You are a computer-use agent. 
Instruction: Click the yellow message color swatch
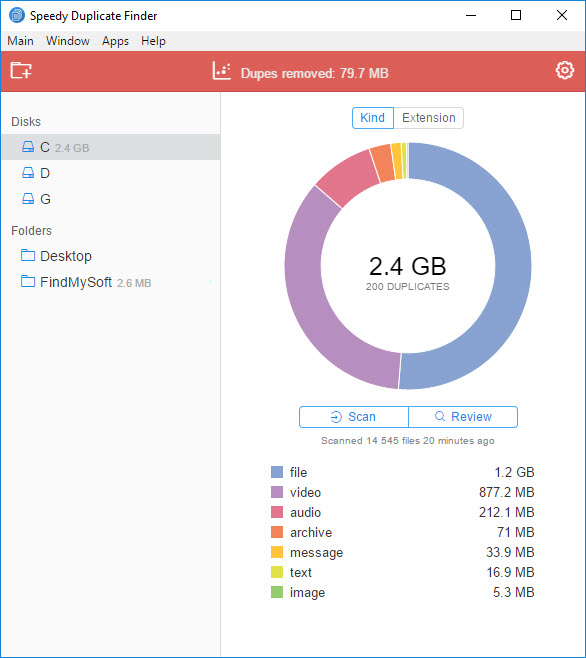pyautogui.click(x=277, y=552)
